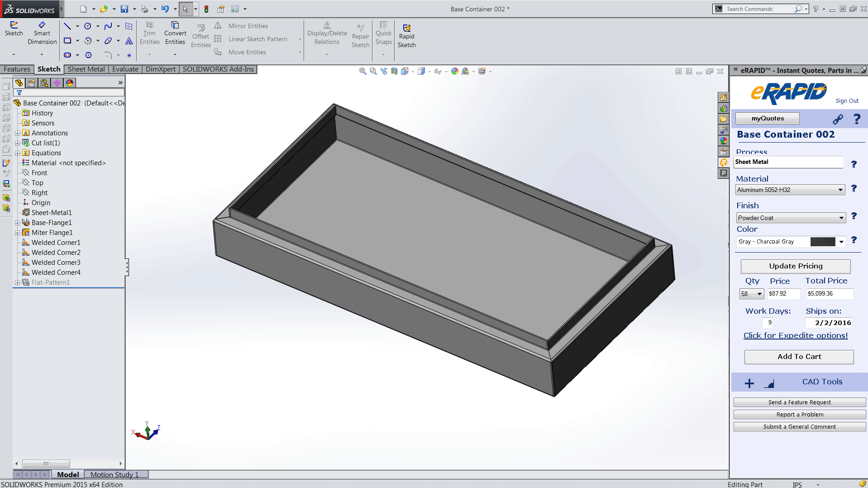Expand the Flat-Pattern1 tree node
The image size is (868, 488).
coord(17,282)
